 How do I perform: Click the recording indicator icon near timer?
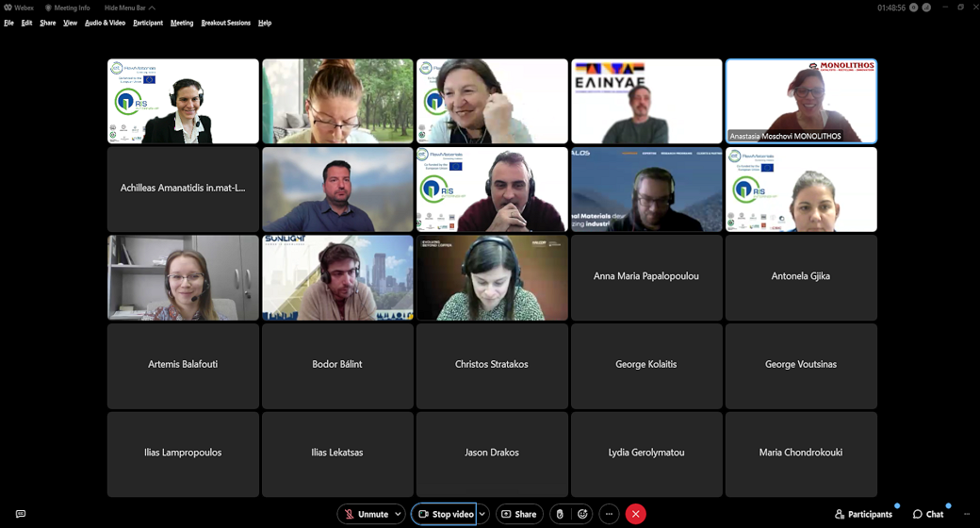913,8
